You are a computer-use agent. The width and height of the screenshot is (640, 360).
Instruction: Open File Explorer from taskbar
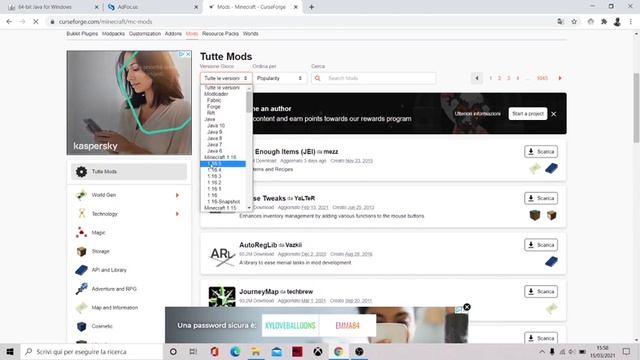point(256,351)
